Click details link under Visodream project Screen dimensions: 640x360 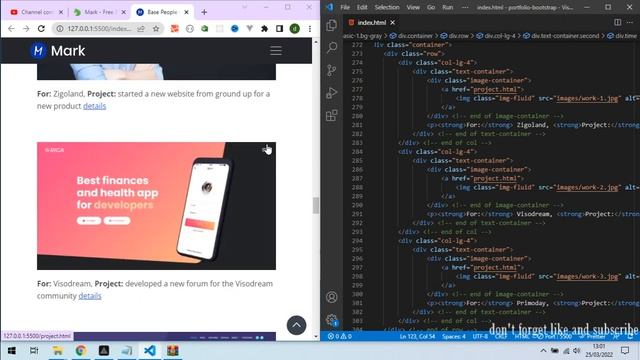(x=90, y=296)
